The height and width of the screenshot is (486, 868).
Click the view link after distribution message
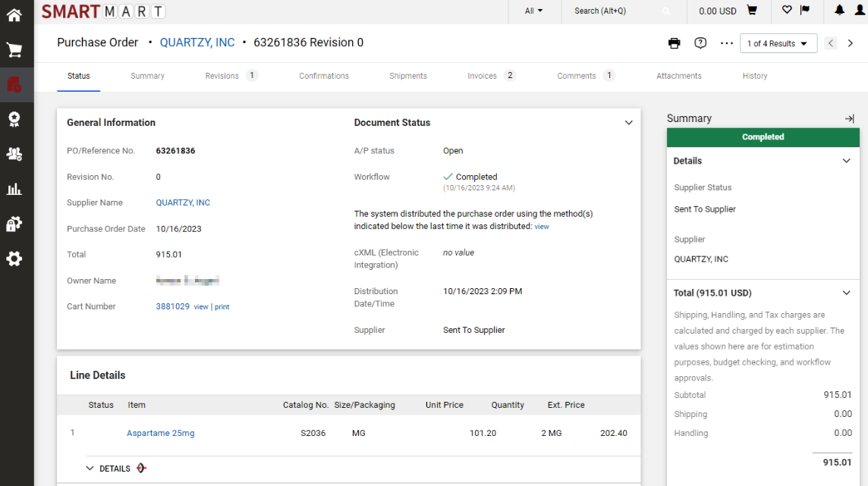point(542,227)
